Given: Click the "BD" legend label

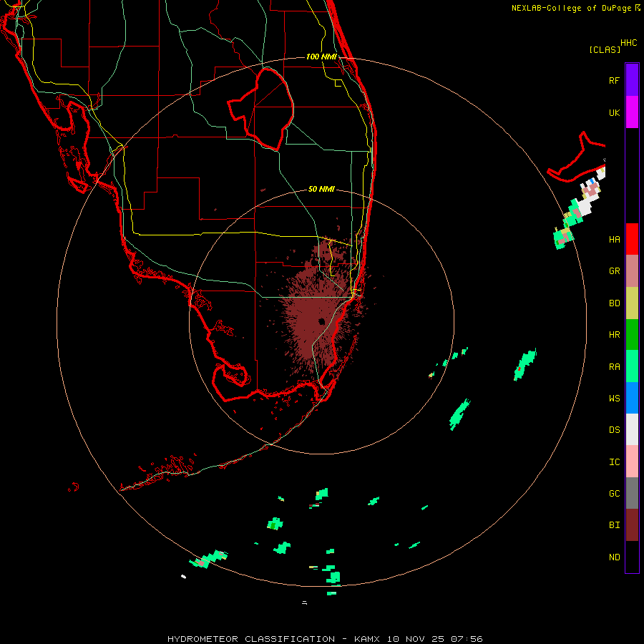Looking at the screenshot, I should tap(614, 303).
